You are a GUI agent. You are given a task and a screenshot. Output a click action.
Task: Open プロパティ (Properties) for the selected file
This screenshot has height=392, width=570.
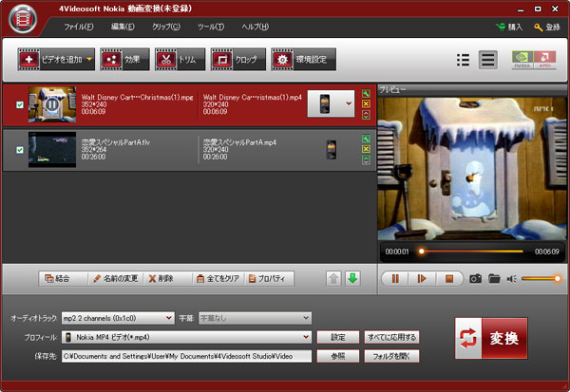(x=270, y=279)
